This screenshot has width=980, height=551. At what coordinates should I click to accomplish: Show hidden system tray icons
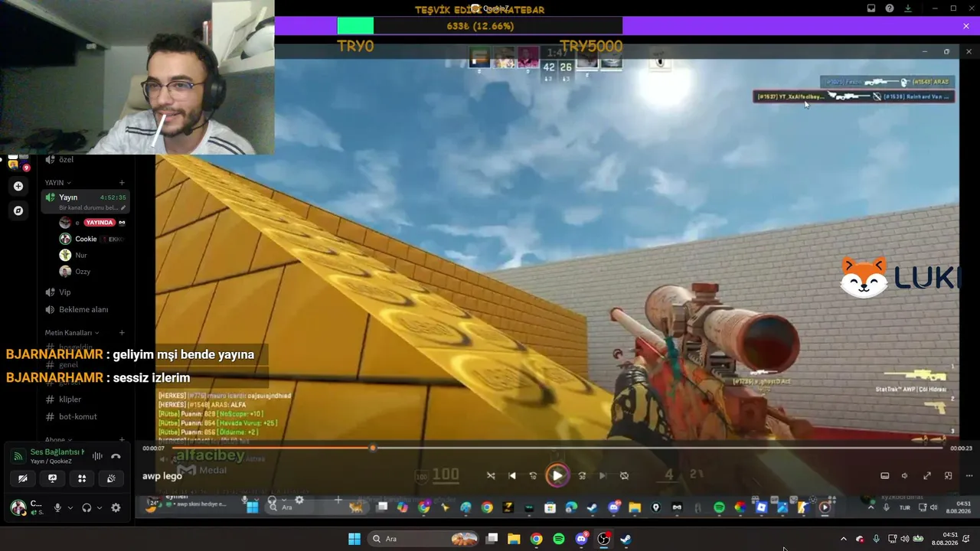pos(844,539)
